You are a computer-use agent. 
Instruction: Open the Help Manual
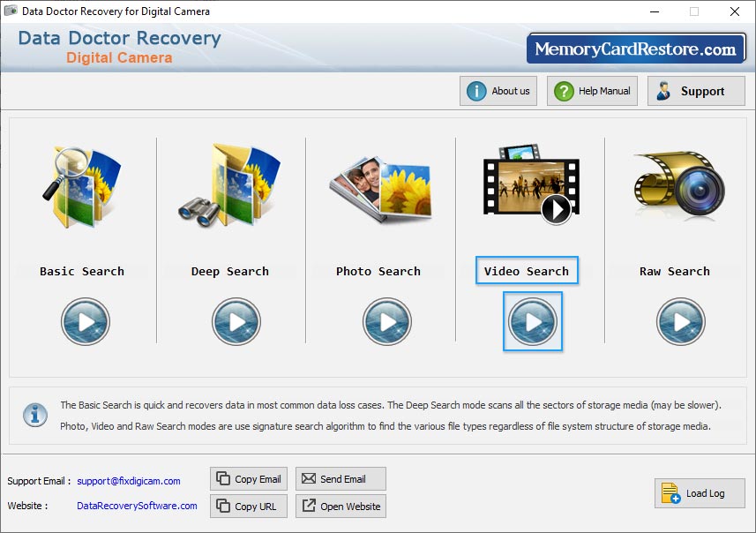point(592,91)
